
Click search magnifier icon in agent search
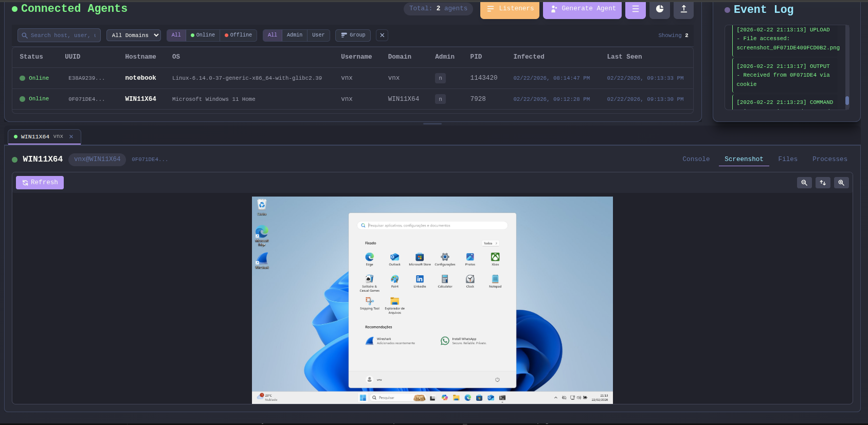(24, 36)
